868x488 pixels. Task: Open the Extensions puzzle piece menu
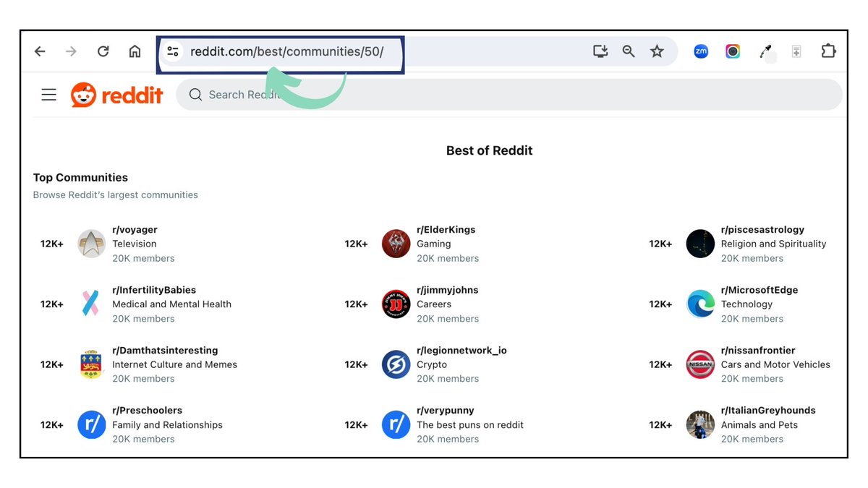(x=828, y=51)
